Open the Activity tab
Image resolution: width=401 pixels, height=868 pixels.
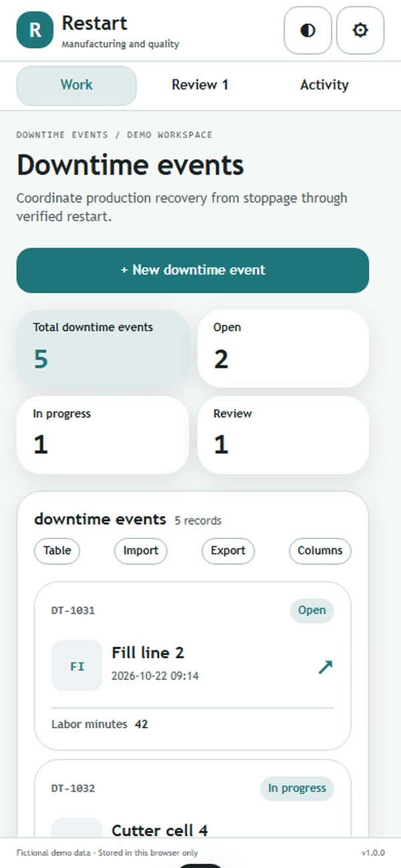324,86
